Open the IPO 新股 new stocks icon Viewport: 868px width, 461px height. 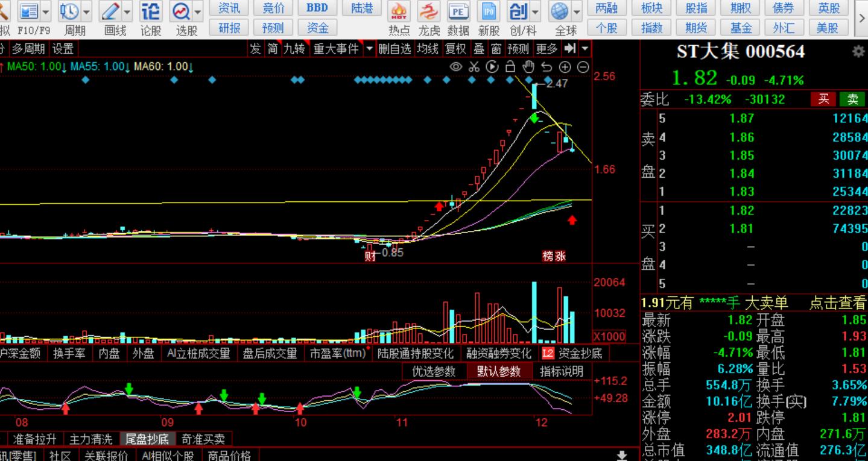click(489, 11)
